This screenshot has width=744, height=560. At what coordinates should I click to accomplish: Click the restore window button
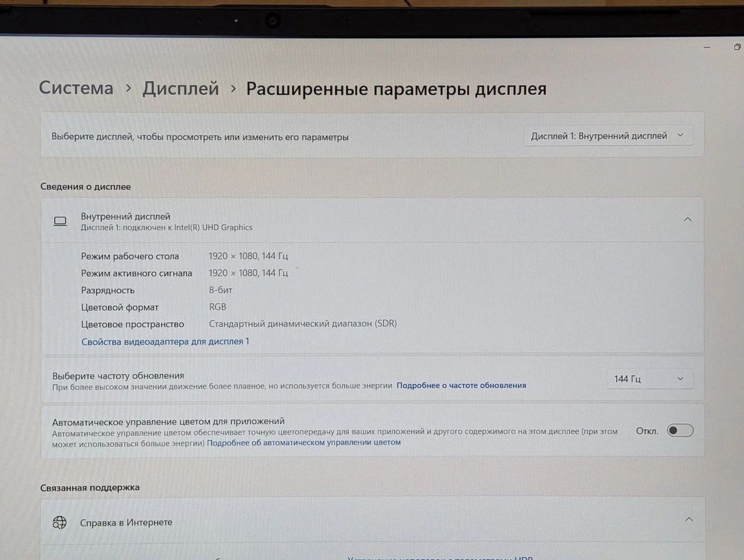[737, 47]
